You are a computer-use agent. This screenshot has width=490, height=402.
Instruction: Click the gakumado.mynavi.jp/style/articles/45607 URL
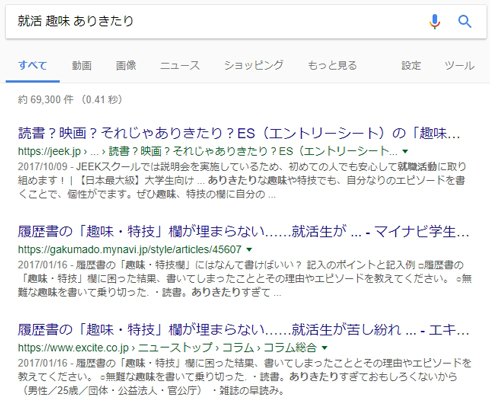pos(130,249)
